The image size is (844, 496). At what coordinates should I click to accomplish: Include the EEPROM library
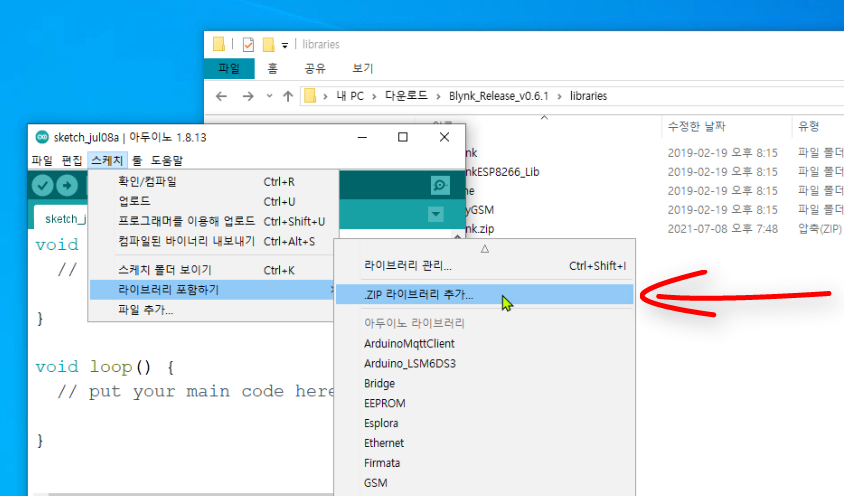click(484, 403)
